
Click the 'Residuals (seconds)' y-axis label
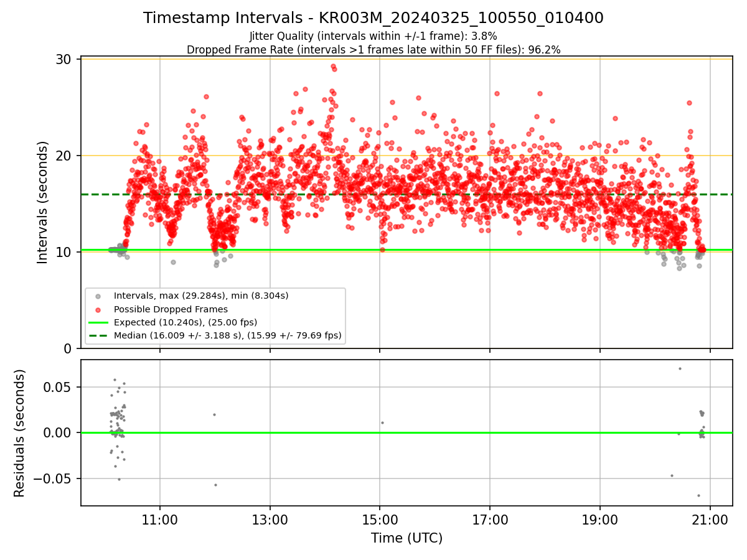click(19, 433)
